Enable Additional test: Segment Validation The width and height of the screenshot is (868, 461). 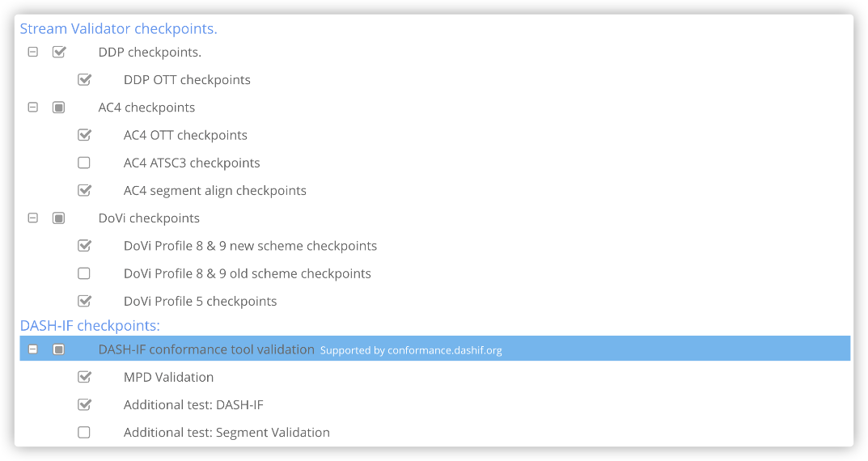[84, 433]
